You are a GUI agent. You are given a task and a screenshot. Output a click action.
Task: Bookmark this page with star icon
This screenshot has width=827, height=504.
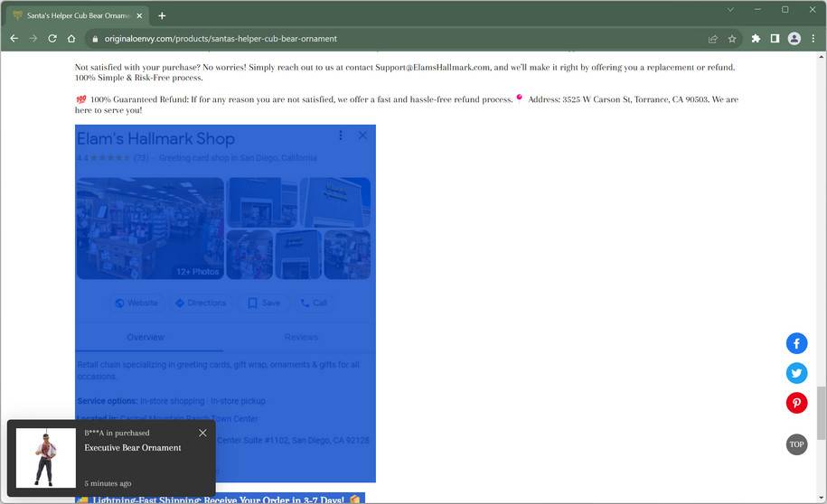click(732, 39)
